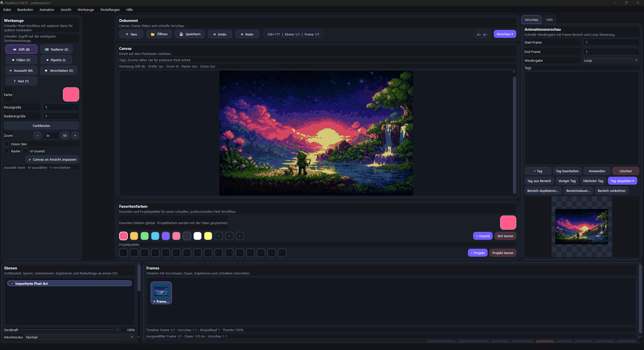
Task: Choose the Füllen (F) fill tool
Action: point(21,60)
